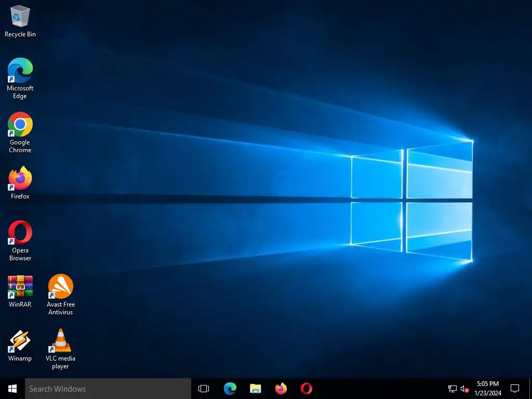Open the Action Center notifications icon
The image size is (532, 399).
point(515,389)
